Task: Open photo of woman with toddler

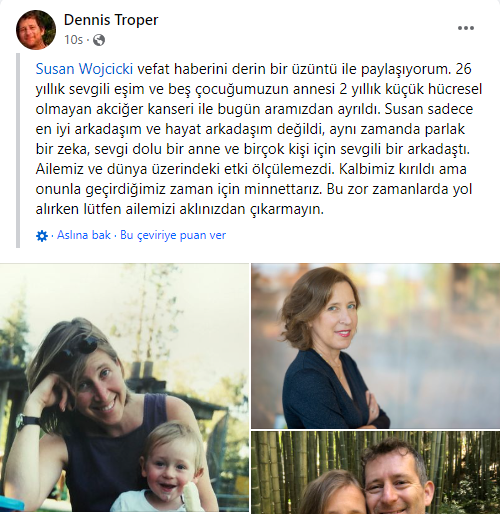Action: point(124,388)
